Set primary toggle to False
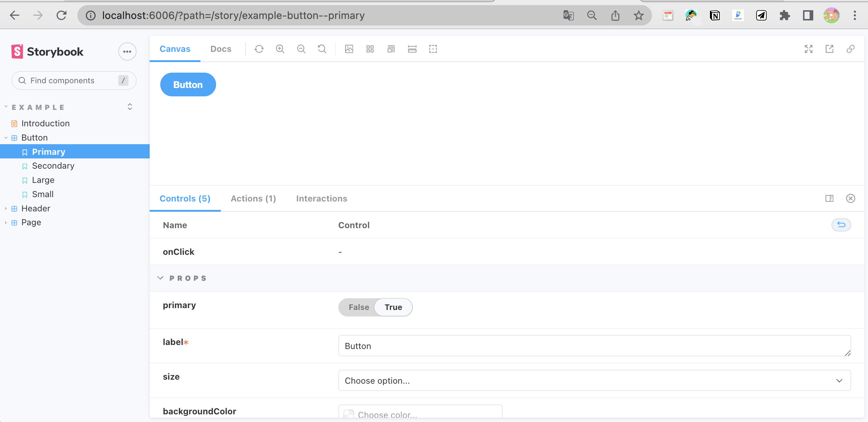This screenshot has height=422, width=868. [358, 307]
